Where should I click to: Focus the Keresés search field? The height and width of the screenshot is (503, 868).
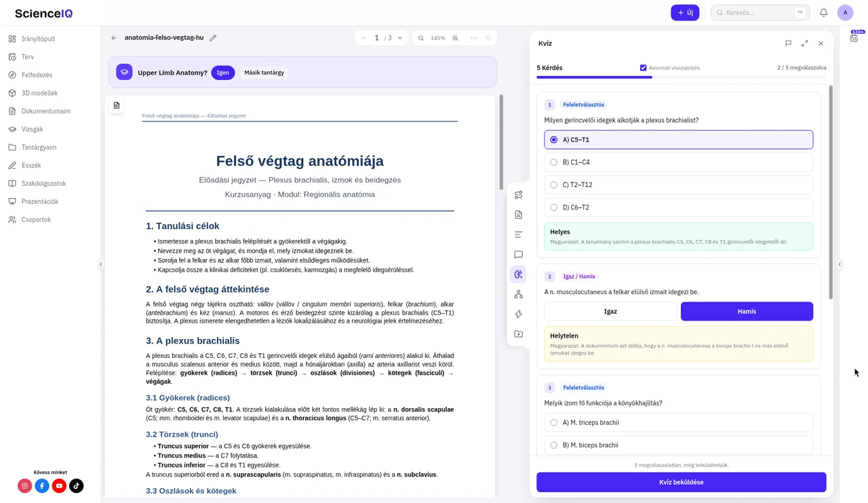tap(760, 13)
